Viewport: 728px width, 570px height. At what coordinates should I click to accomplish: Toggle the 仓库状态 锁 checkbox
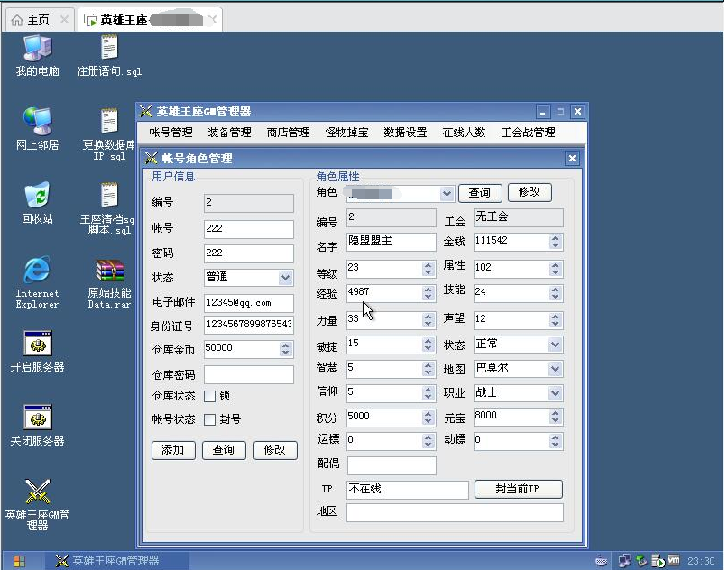pos(209,396)
